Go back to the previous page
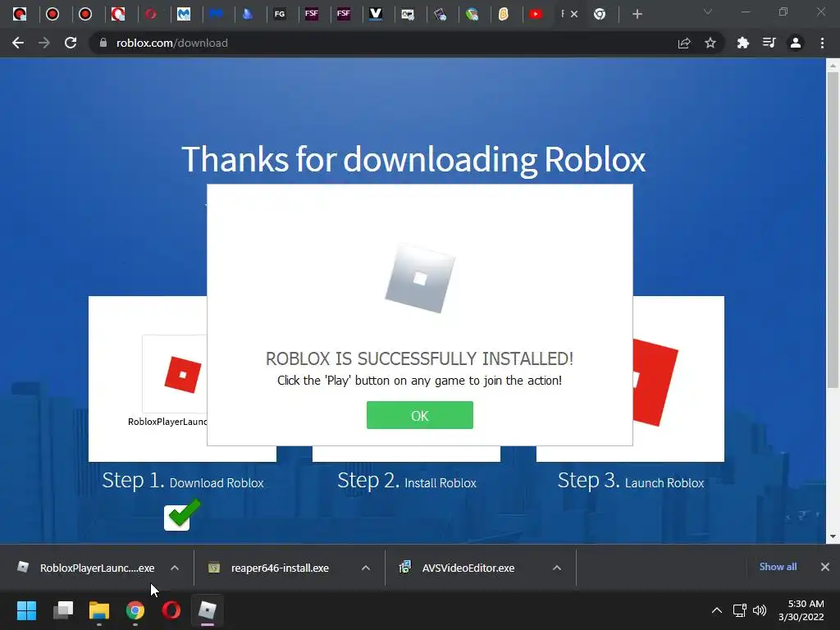This screenshot has height=630, width=840. (18, 43)
